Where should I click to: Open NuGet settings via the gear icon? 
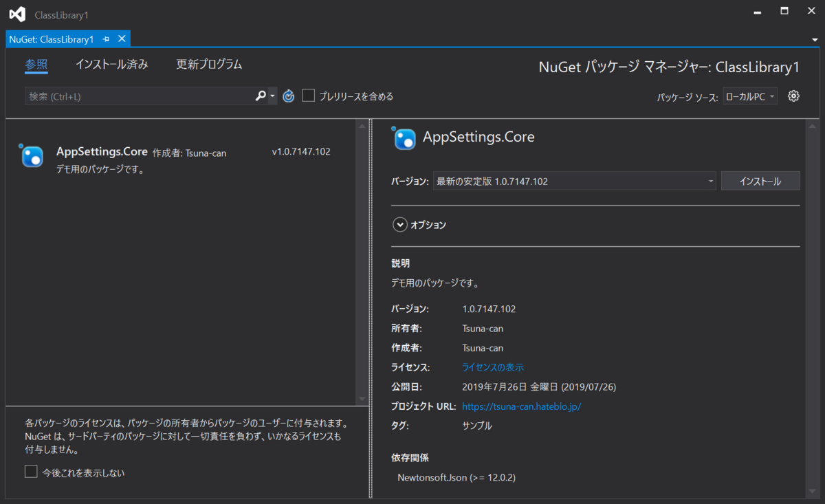(793, 96)
